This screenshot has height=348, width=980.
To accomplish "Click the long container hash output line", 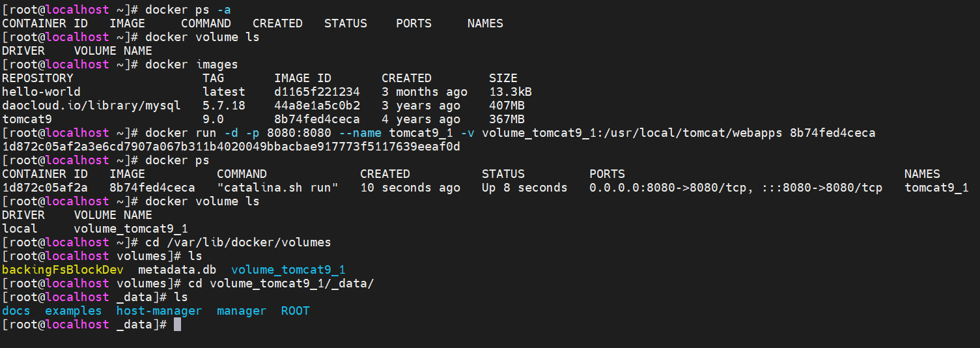I will (231, 147).
